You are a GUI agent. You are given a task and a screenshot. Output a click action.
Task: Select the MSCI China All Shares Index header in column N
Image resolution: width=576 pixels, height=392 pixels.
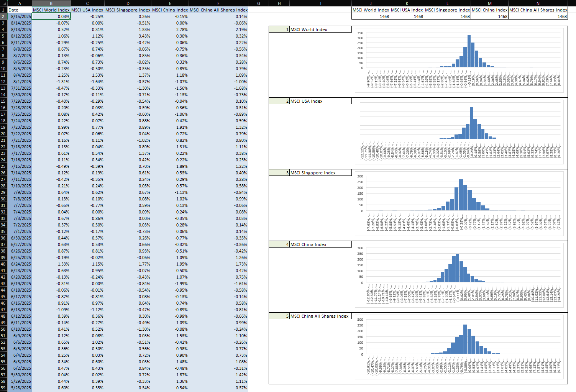coord(538,10)
